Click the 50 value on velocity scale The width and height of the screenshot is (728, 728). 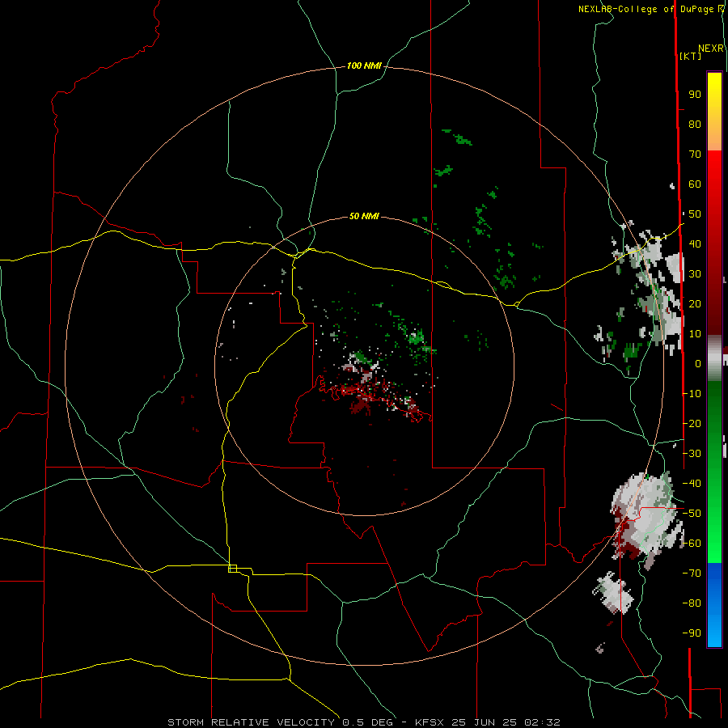[x=695, y=214]
